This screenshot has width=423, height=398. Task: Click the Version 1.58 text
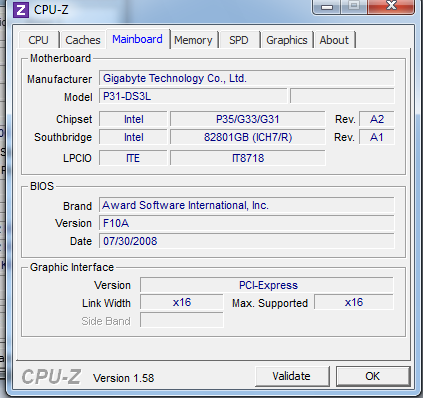click(124, 378)
